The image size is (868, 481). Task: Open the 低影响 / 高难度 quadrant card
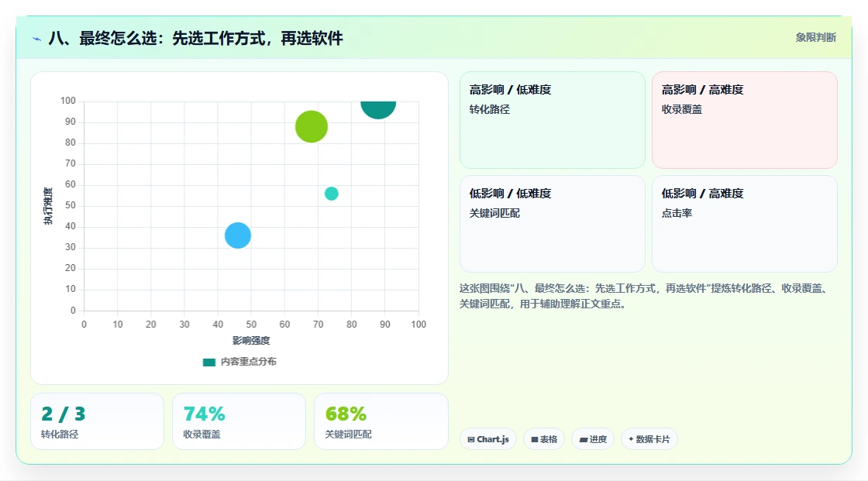[x=745, y=224]
